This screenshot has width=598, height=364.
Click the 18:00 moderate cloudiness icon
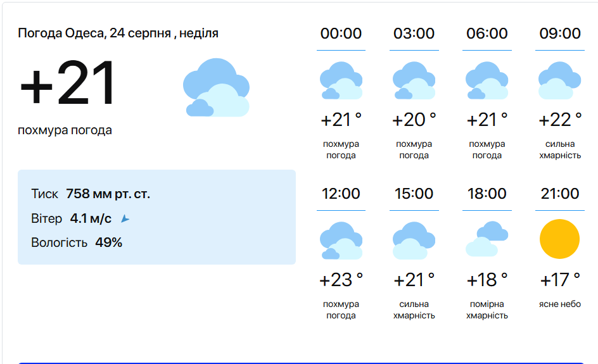point(487,239)
